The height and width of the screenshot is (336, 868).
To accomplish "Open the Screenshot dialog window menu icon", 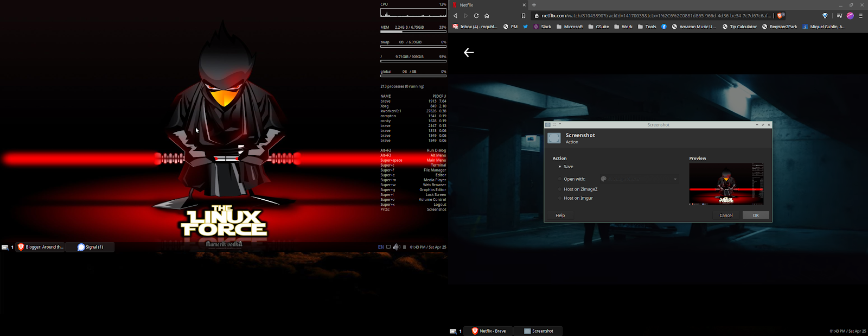I will pos(548,125).
